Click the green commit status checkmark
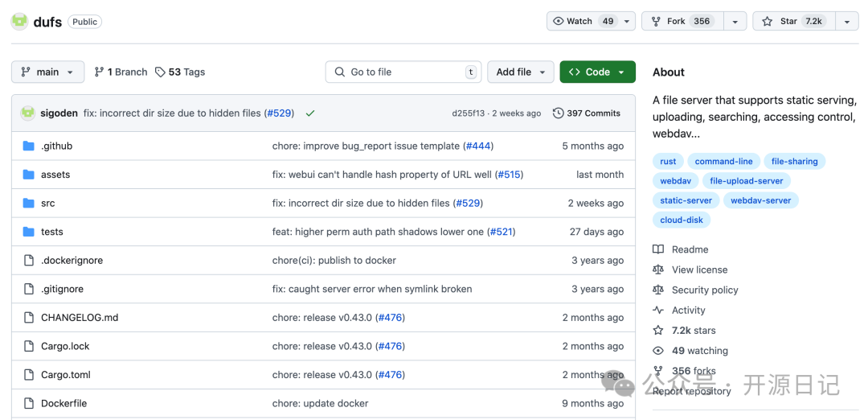 pos(310,113)
